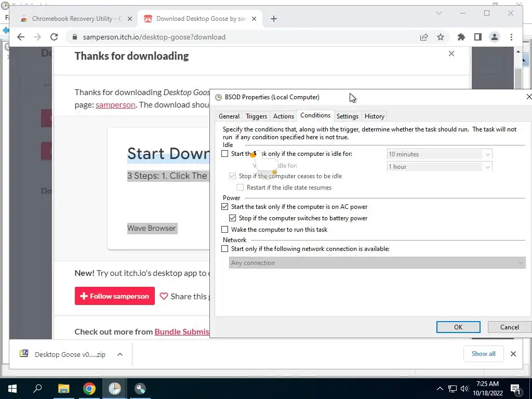Uncheck stop if switches to battery

pyautogui.click(x=232, y=218)
